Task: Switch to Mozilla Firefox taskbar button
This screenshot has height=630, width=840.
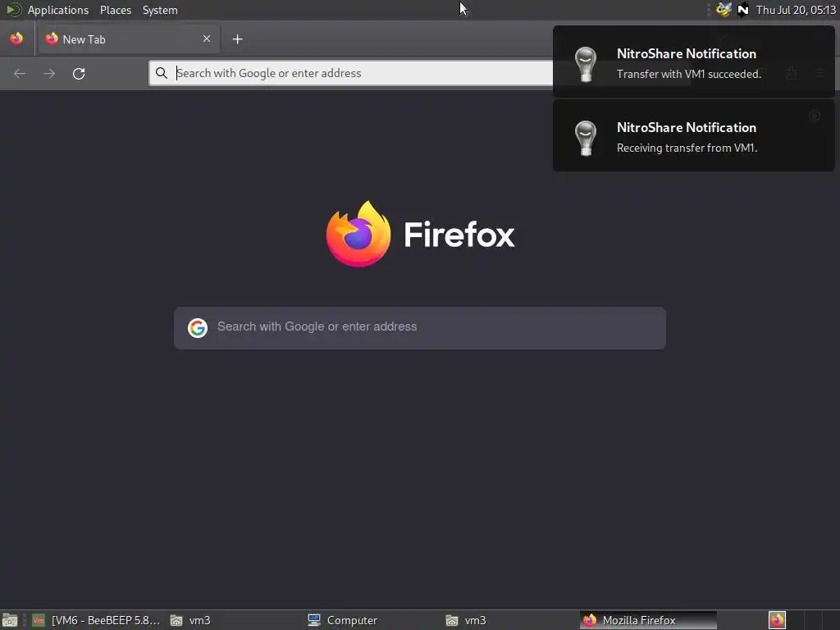Action: coord(648,620)
